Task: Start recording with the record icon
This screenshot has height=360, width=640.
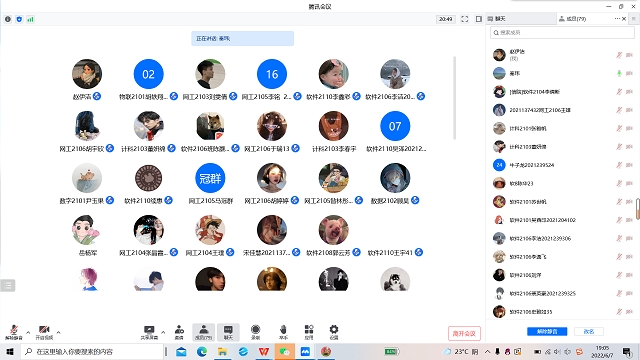Action: tap(256, 332)
